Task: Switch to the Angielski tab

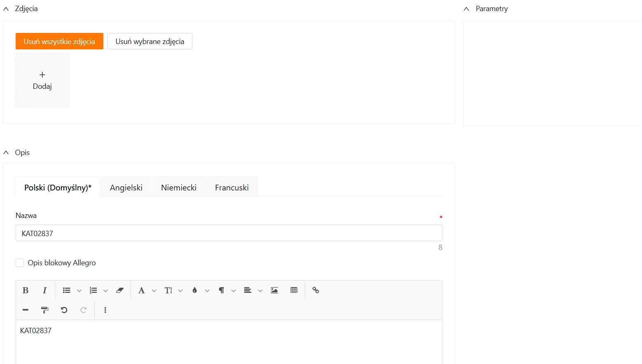Action: tap(126, 188)
